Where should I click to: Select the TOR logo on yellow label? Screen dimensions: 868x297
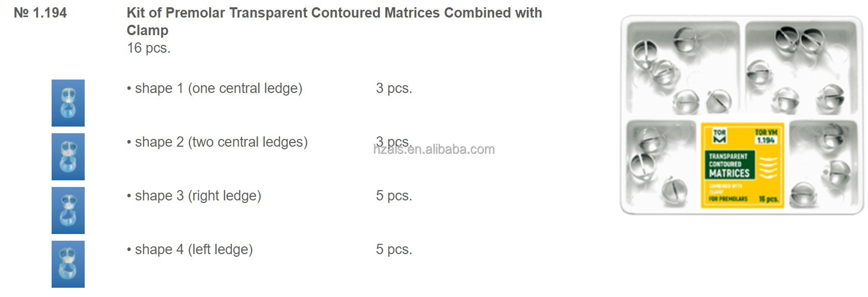[719, 136]
